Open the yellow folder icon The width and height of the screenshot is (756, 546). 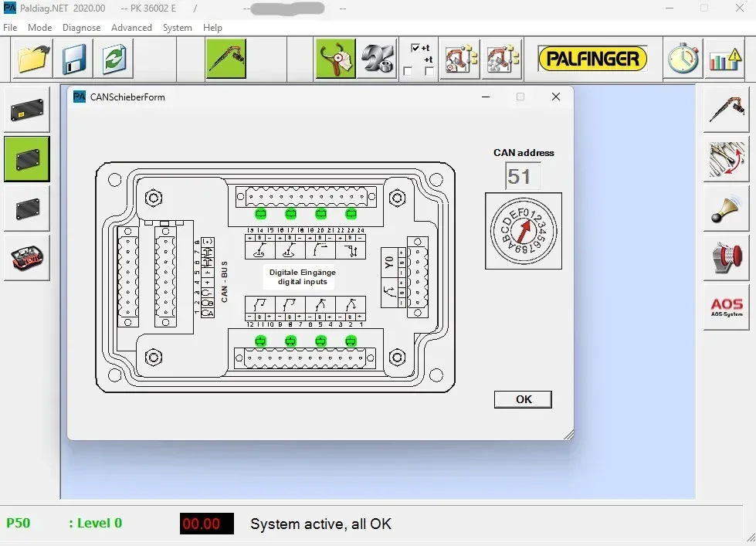pos(32,59)
